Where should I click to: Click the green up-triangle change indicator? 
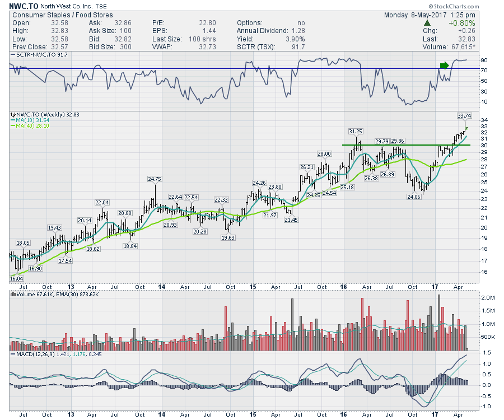(x=427, y=23)
